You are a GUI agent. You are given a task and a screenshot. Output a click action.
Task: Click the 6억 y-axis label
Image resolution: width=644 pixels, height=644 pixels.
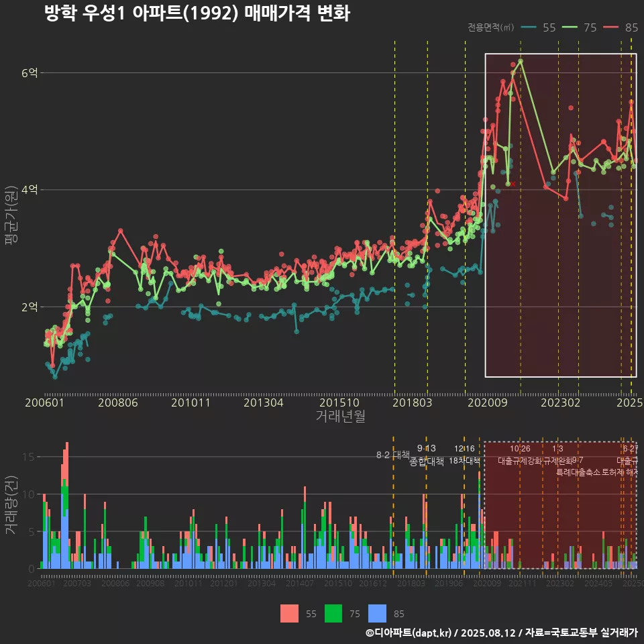coord(30,73)
